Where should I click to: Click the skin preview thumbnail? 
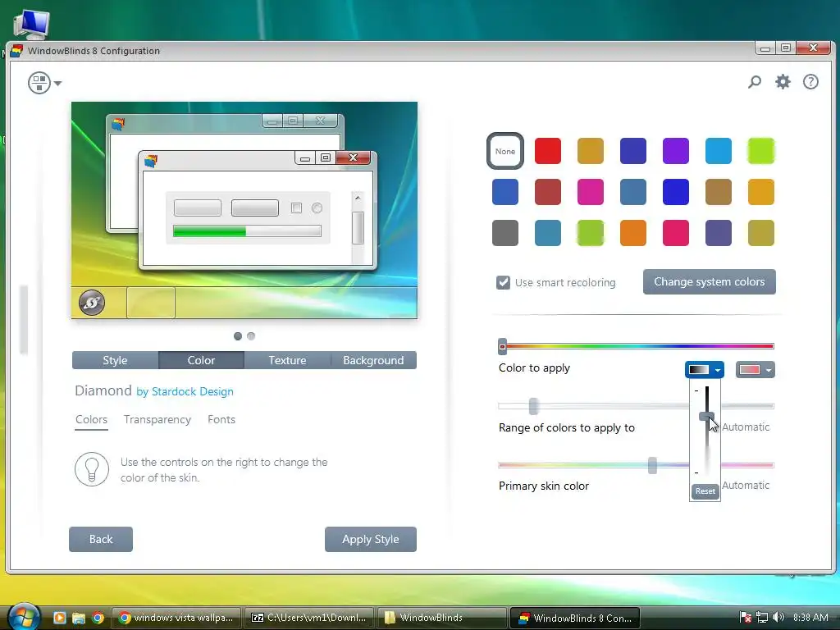(x=244, y=210)
